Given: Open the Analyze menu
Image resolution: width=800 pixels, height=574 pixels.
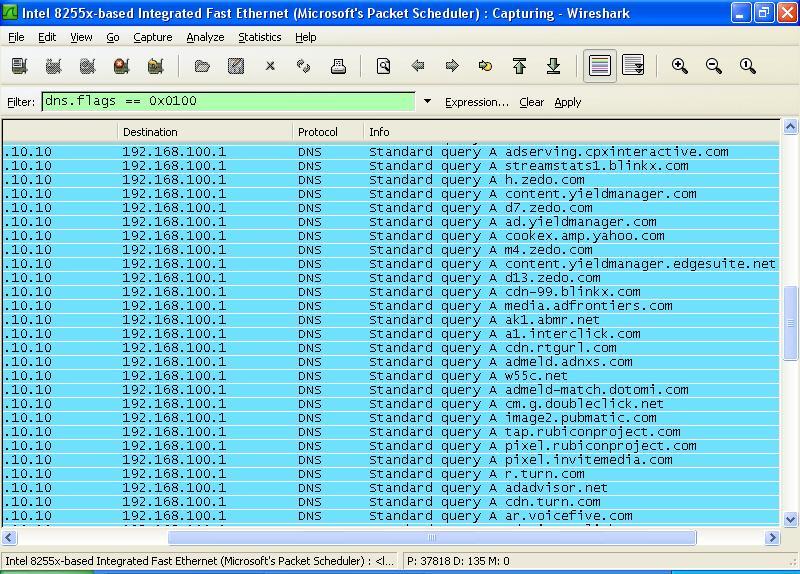Looking at the screenshot, I should coord(205,37).
